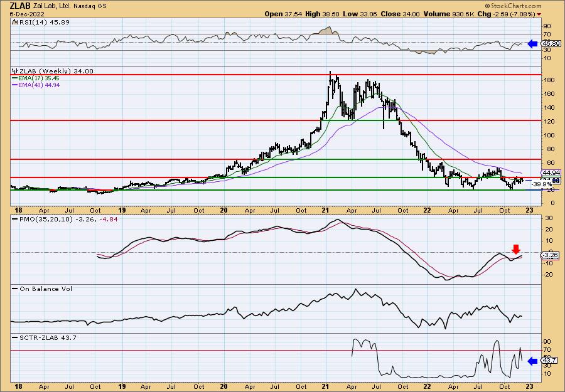565x392 pixels.
Task: Click the purple EMA(43) legend line swatch
Action: [x=15, y=85]
